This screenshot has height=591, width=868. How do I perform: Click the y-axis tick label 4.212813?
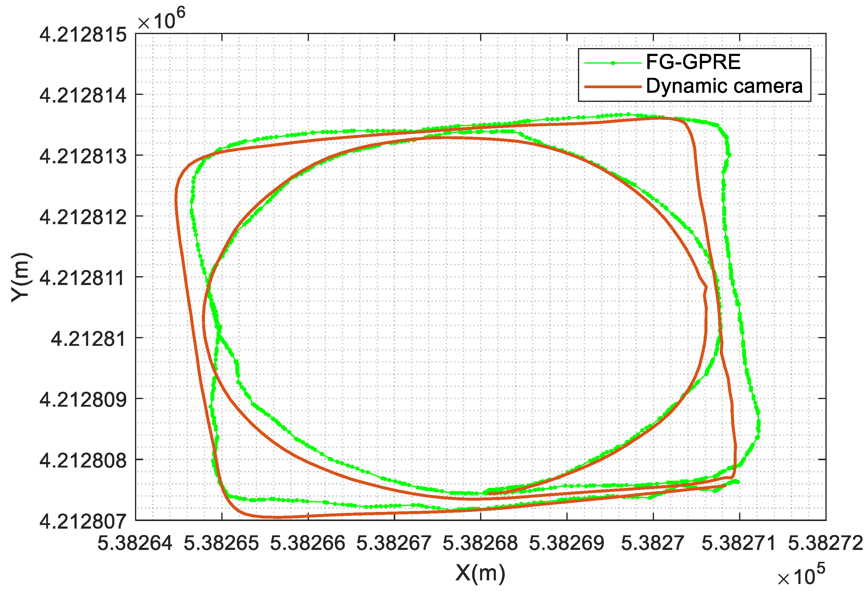[x=83, y=157]
